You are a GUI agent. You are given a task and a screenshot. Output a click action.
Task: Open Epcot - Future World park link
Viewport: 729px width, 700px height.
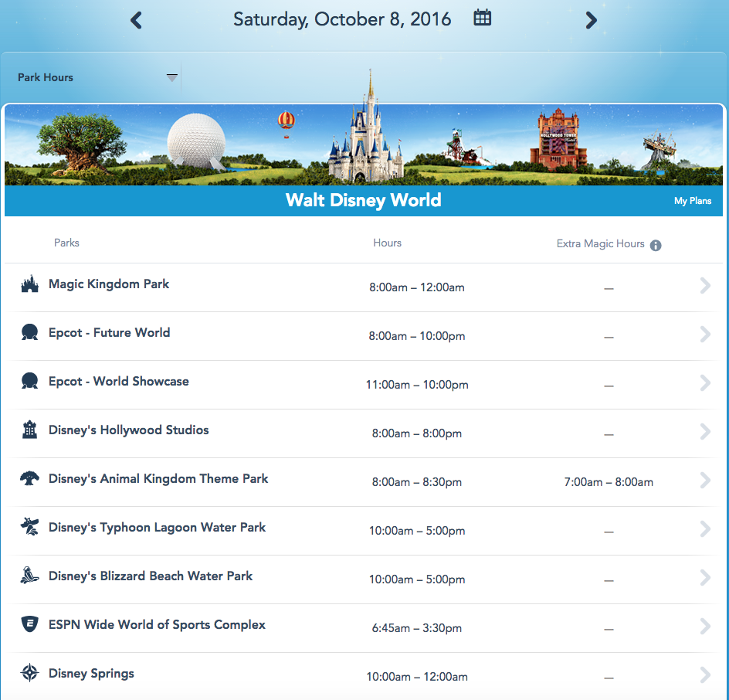(109, 333)
